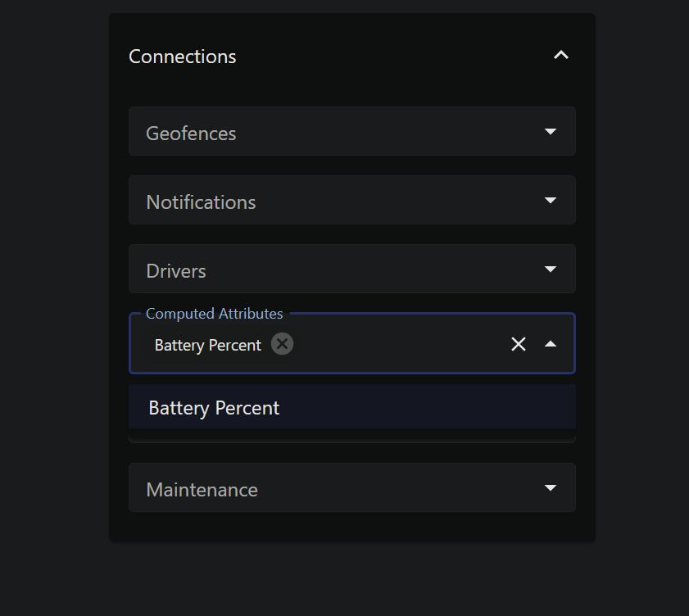
Task: Click the partially hidden field below the option list
Action: point(352,437)
